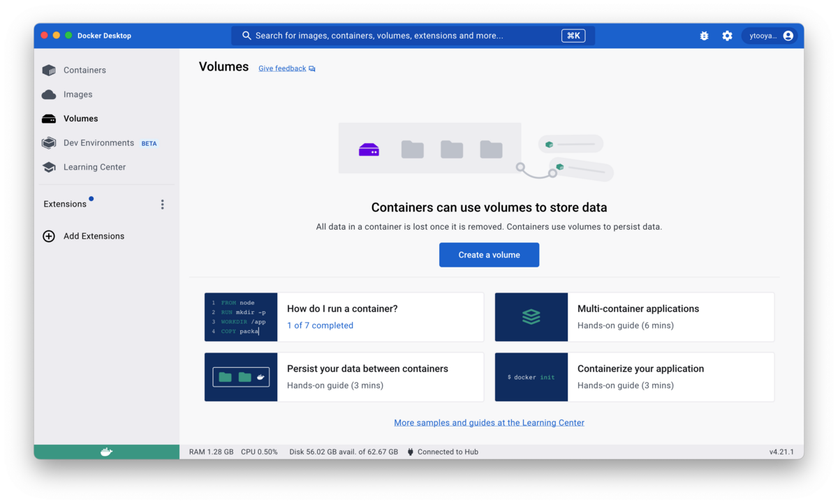The image size is (838, 504).
Task: Open 'How do I run a container?' card
Action: click(x=344, y=317)
